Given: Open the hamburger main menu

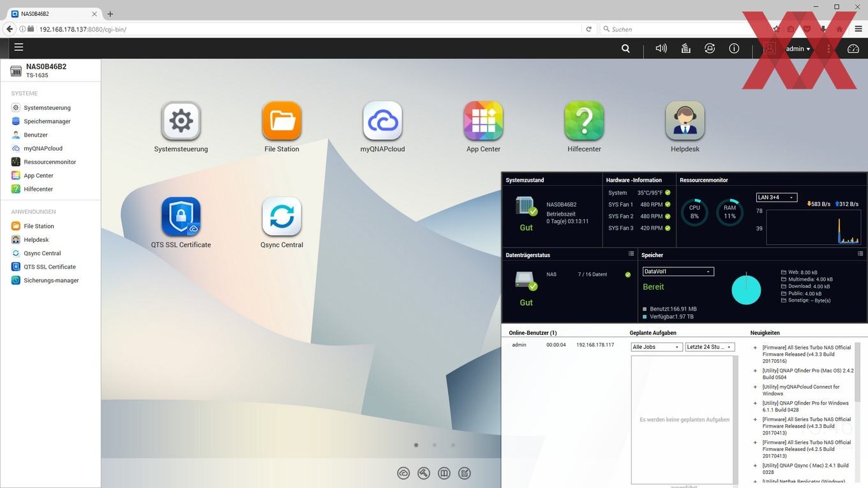Looking at the screenshot, I should pyautogui.click(x=19, y=47).
